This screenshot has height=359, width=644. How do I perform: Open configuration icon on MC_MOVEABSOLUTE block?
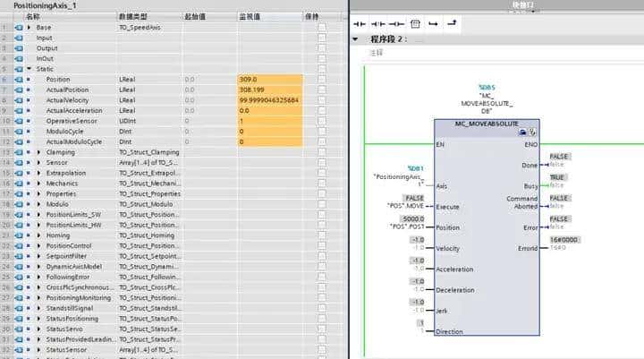(x=523, y=132)
